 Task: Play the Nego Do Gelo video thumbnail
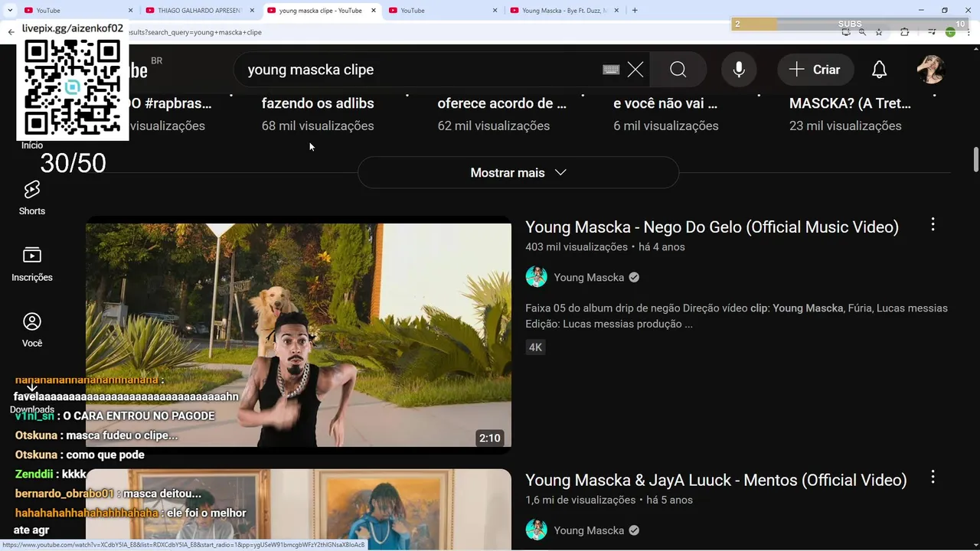point(299,334)
